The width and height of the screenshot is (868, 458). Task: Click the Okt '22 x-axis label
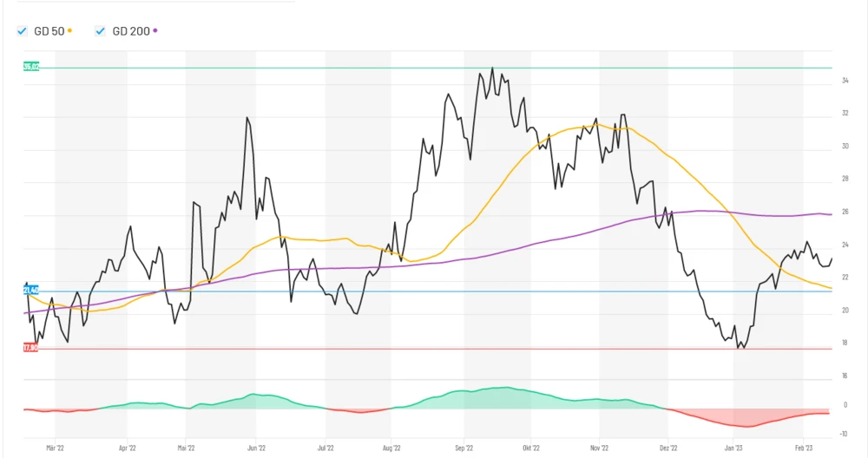point(530,448)
